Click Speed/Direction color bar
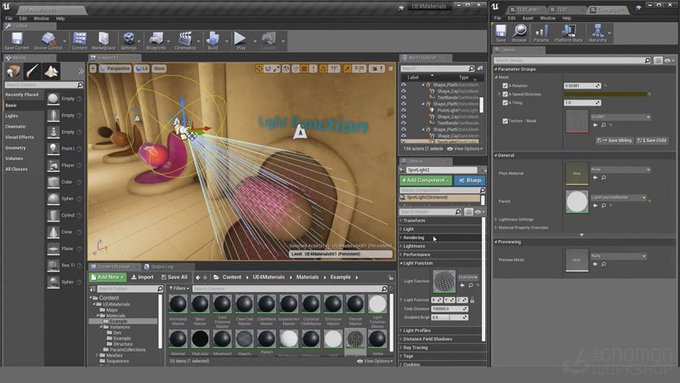 (x=606, y=94)
